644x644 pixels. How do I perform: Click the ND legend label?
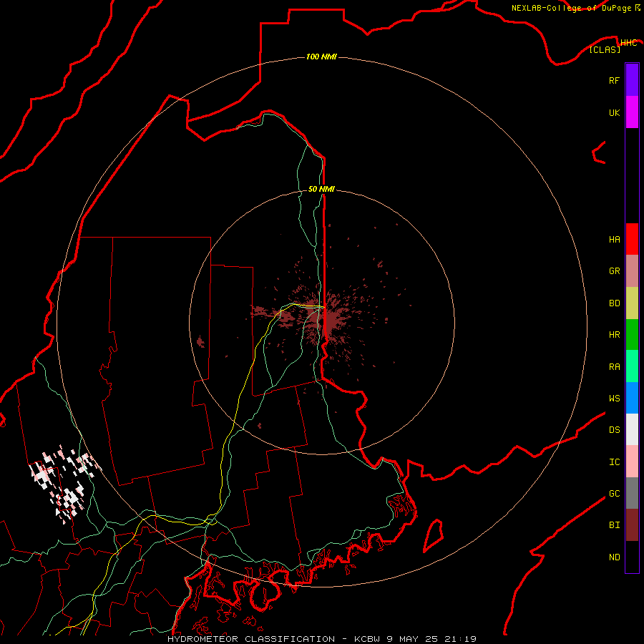614,557
